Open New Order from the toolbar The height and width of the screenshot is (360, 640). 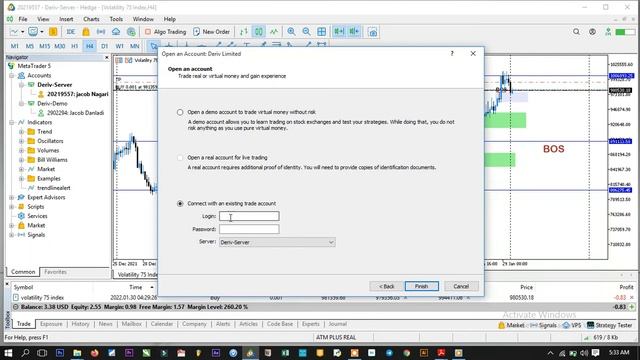coord(211,31)
